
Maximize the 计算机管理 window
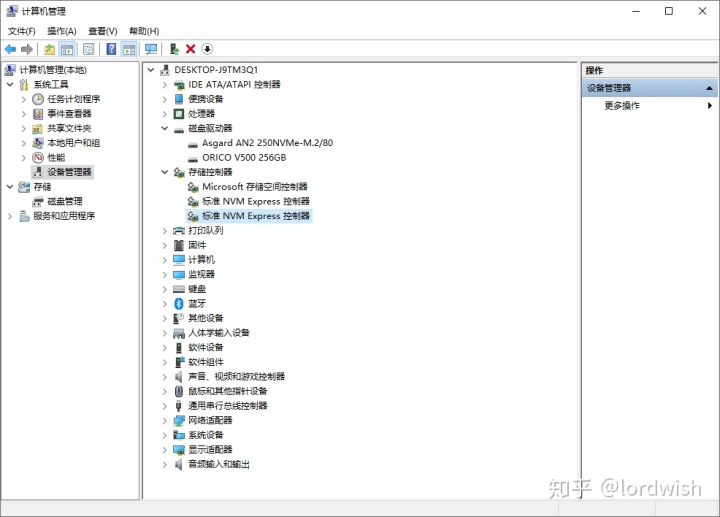[x=669, y=11]
